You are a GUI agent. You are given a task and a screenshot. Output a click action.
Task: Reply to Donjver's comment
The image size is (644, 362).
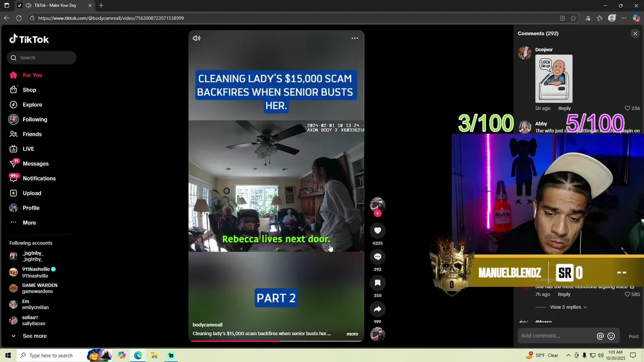(565, 108)
